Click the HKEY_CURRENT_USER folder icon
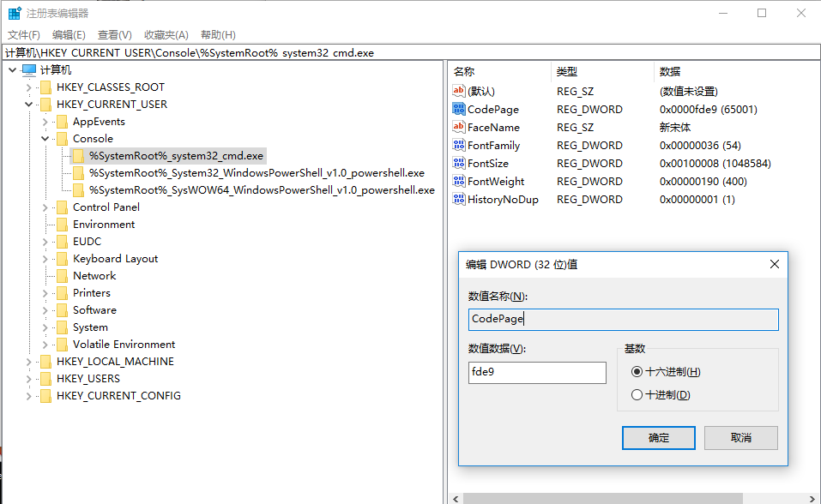 tap(45, 105)
